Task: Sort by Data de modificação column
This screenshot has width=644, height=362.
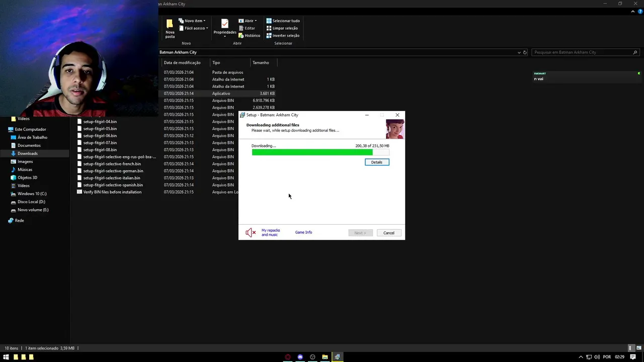Action: click(x=185, y=63)
